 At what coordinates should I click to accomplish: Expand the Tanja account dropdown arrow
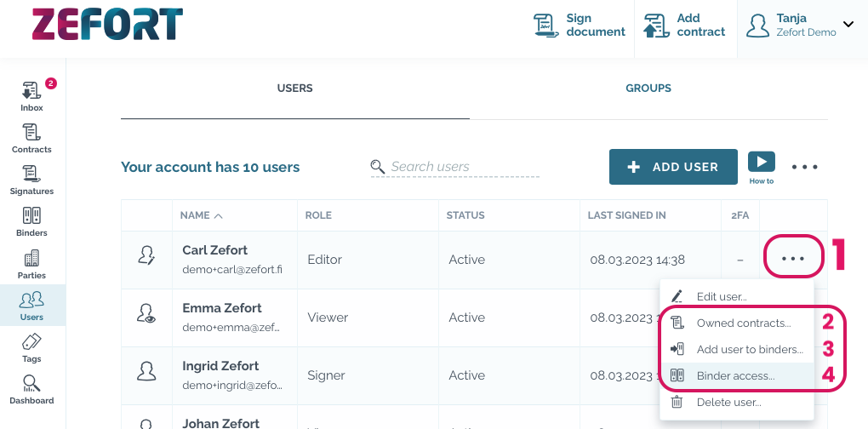848,24
